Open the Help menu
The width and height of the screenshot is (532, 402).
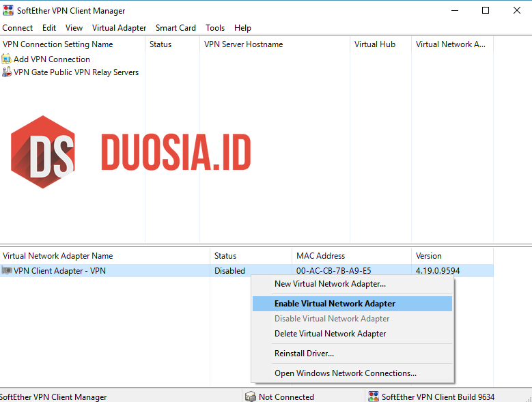click(x=242, y=28)
